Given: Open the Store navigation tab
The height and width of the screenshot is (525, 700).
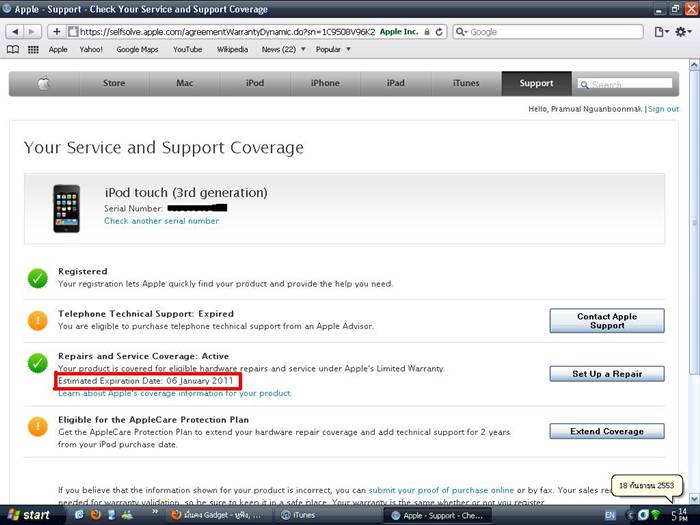Looking at the screenshot, I should pos(114,83).
